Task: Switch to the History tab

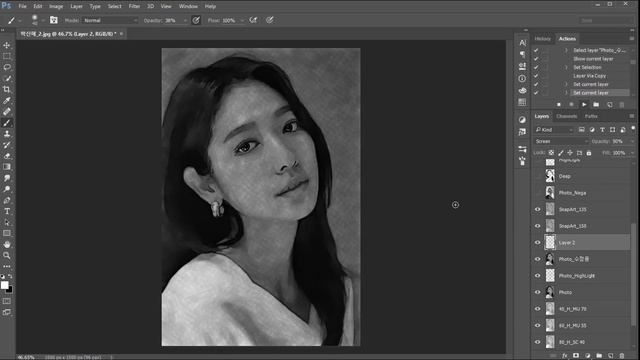Action: click(x=542, y=39)
